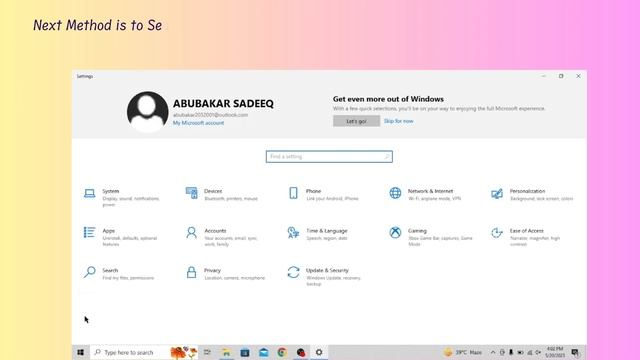Open Task View from the taskbar
The height and width of the screenshot is (360, 640).
(x=207, y=352)
